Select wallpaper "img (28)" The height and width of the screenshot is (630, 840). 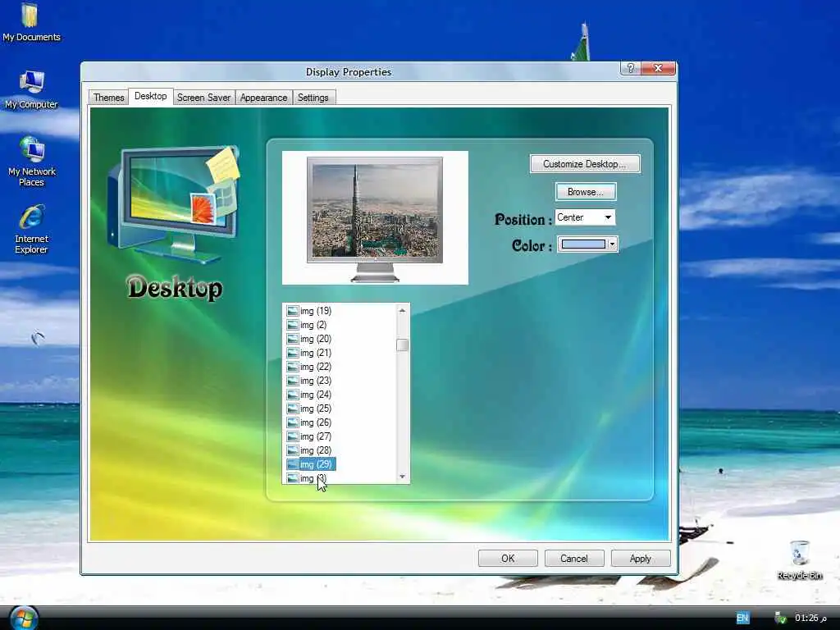click(316, 450)
